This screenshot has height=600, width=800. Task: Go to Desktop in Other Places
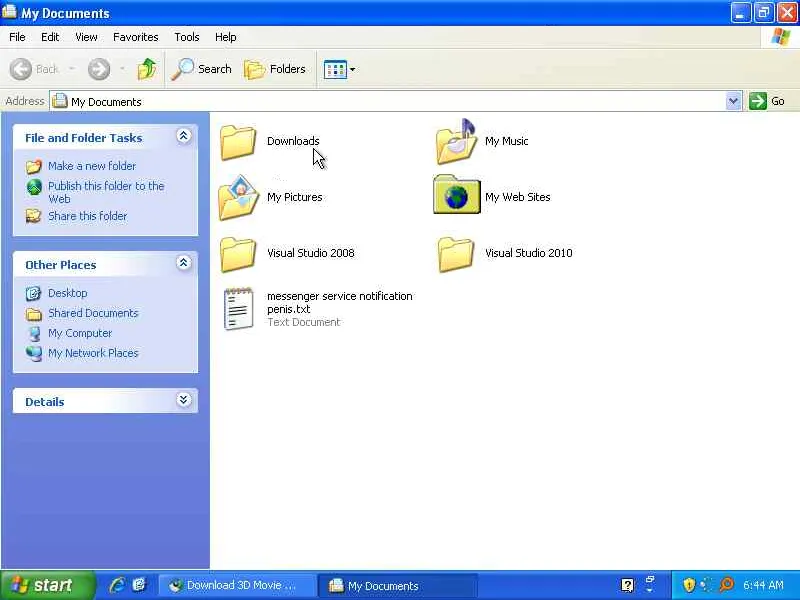coord(67,293)
